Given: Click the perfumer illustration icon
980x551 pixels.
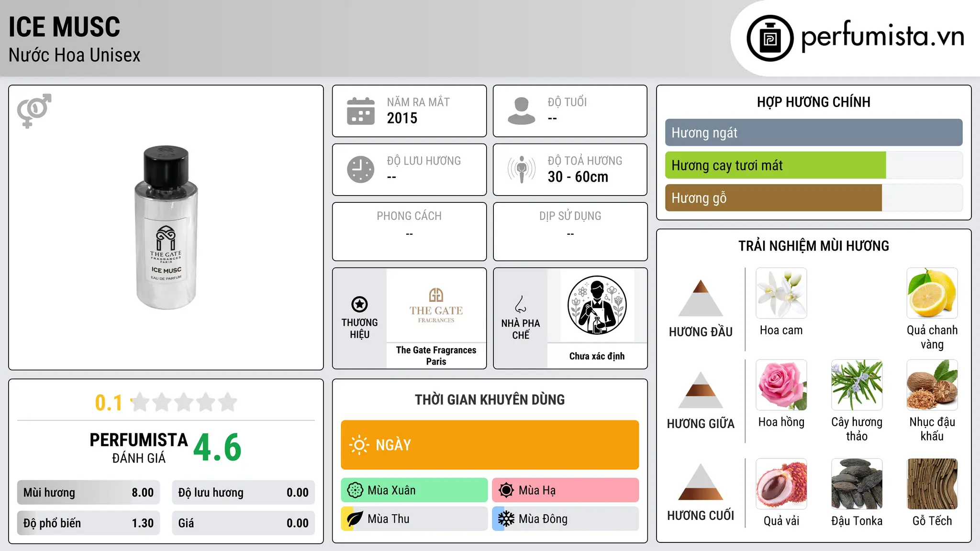Looking at the screenshot, I should (597, 305).
